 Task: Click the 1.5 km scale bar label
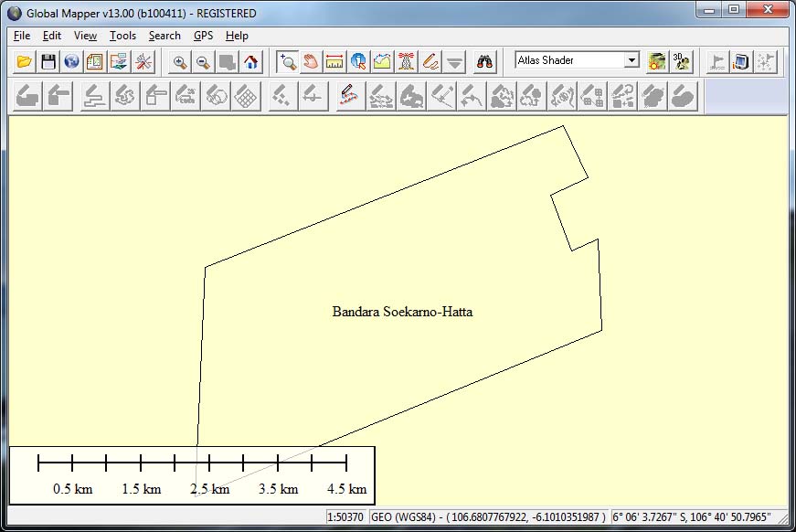coord(141,489)
